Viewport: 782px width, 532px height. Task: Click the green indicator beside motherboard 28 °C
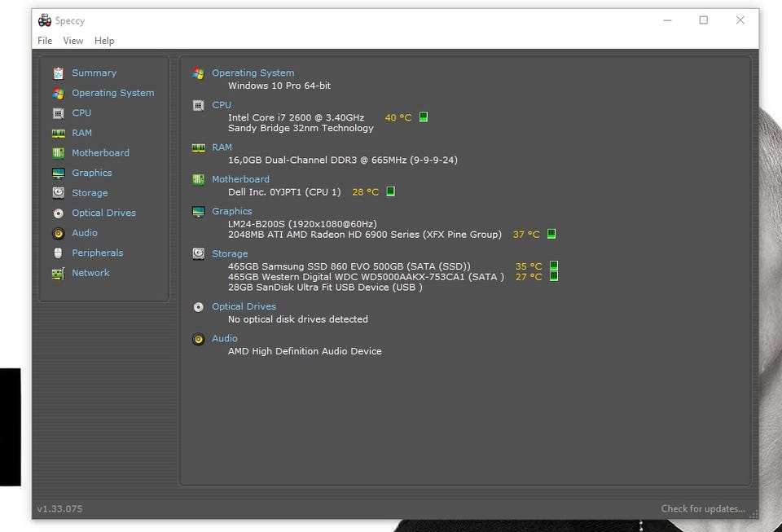pos(390,191)
